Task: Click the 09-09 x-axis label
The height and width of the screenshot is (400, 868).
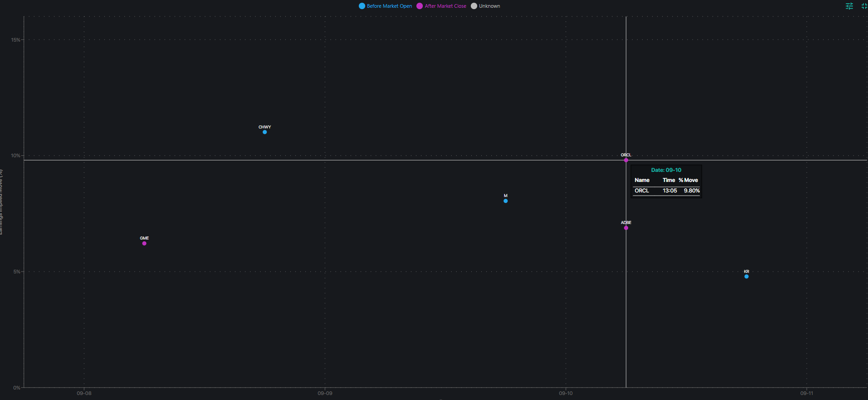Action: (x=325, y=393)
